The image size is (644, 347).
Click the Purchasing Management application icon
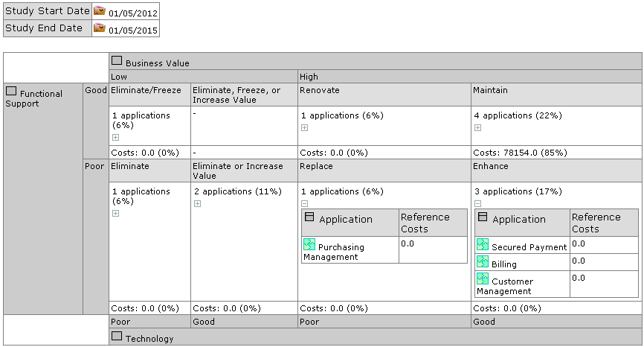(x=309, y=244)
